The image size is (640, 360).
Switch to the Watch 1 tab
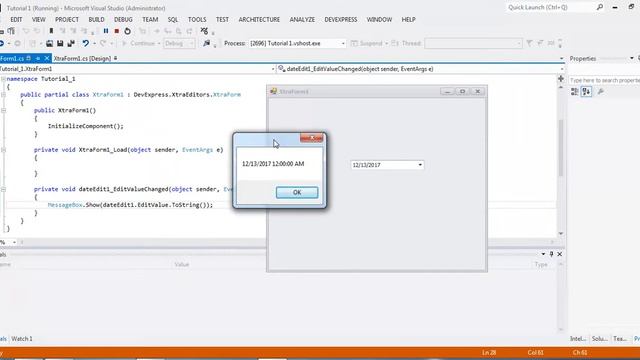22,339
